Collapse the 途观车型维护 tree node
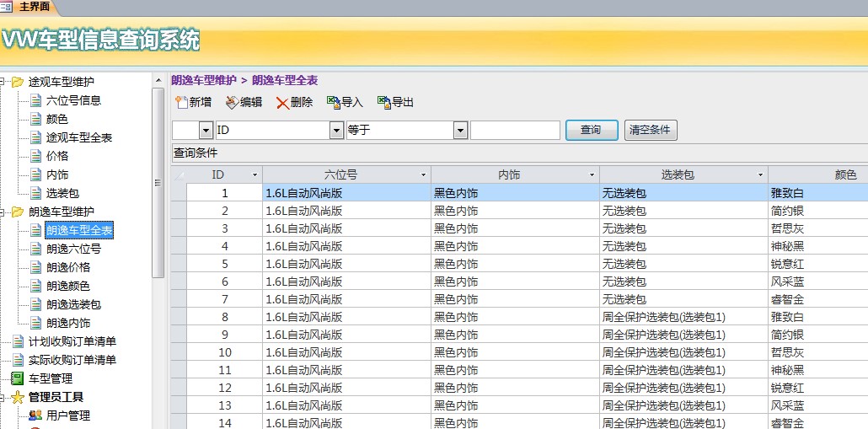The image size is (868, 429). tap(3, 82)
